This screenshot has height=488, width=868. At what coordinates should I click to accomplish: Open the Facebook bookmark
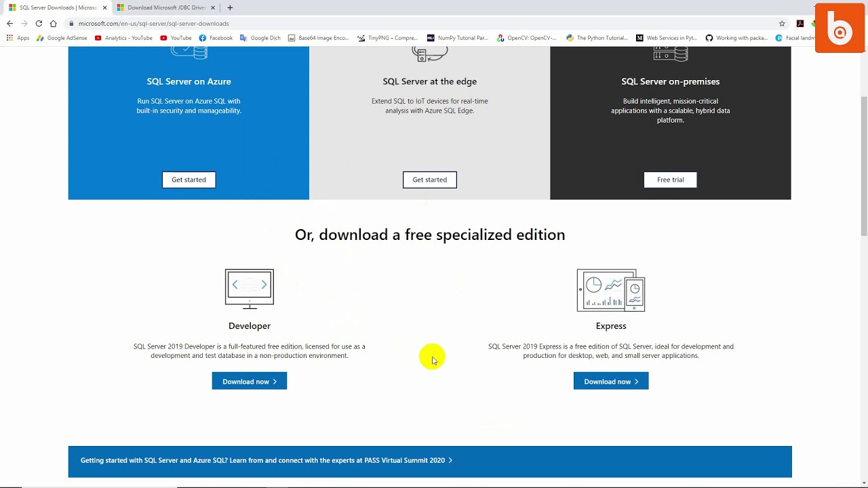click(216, 38)
